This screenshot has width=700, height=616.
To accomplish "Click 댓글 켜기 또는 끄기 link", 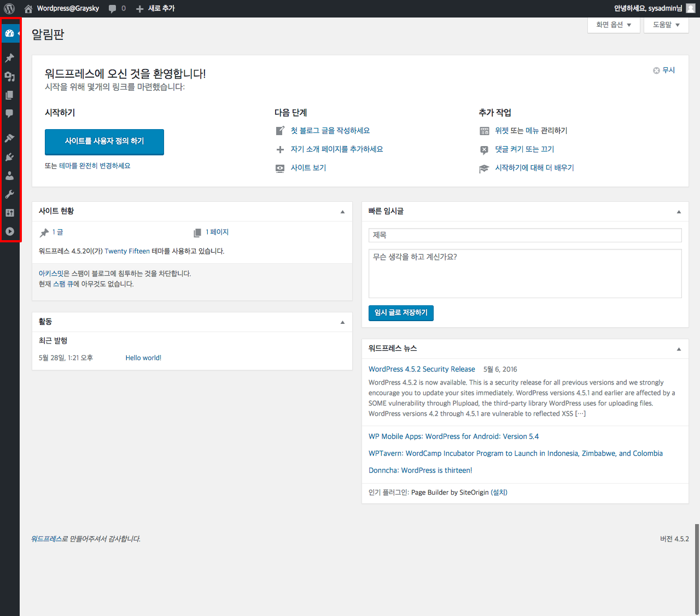I will [x=524, y=149].
